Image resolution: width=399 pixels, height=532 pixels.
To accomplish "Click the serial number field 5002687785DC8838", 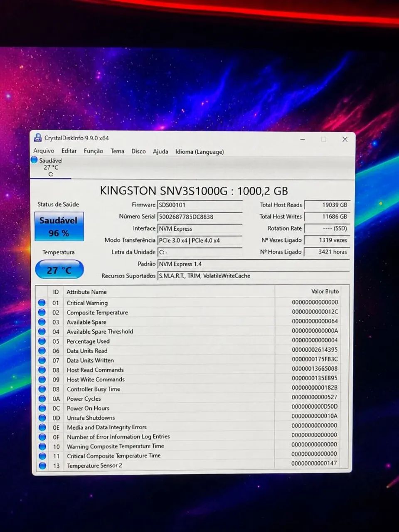I will 199,217.
